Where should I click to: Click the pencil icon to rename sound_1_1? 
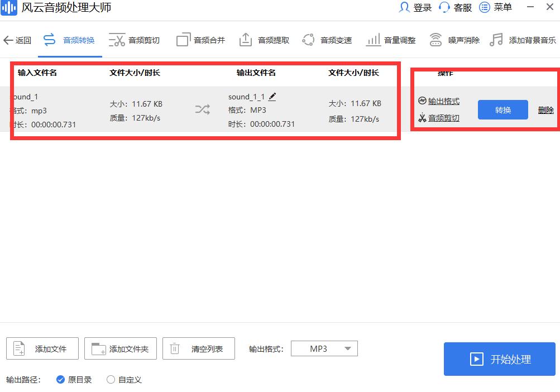[x=272, y=96]
